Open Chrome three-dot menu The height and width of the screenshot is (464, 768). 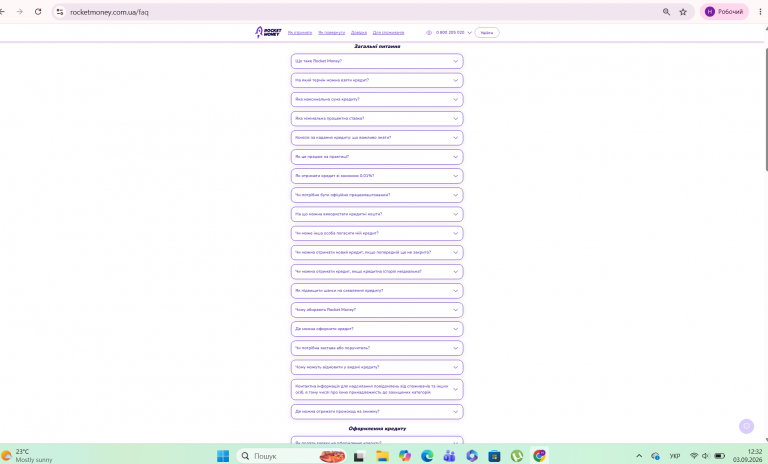[760, 12]
